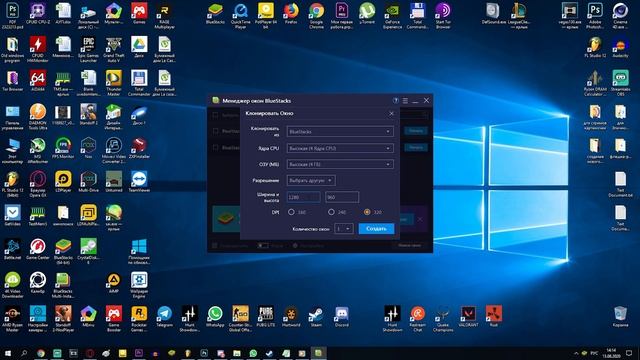This screenshot has height=360, width=640.
Task: Open Discord desktop shortcut
Action: coord(342,317)
